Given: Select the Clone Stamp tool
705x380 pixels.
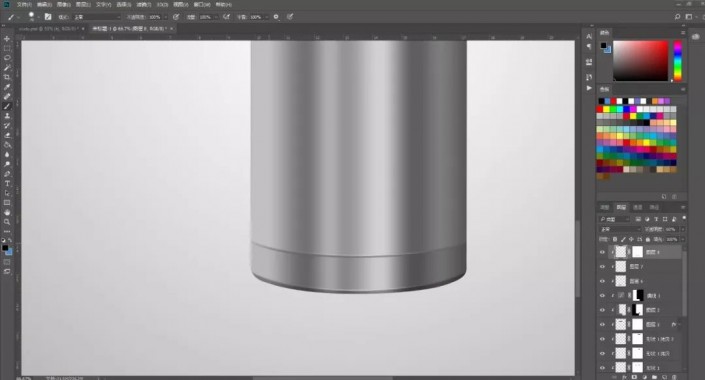Looking at the screenshot, I should pos(7,116).
